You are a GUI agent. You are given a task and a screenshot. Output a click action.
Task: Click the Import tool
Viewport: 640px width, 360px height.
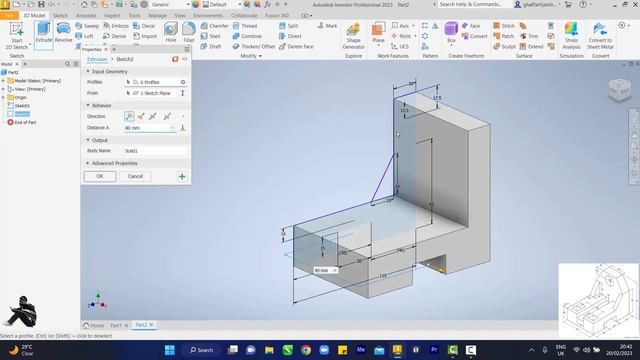pyautogui.click(x=145, y=36)
